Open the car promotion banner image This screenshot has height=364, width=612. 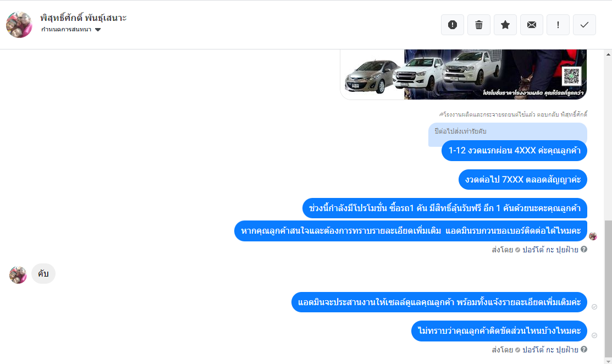pos(464,75)
